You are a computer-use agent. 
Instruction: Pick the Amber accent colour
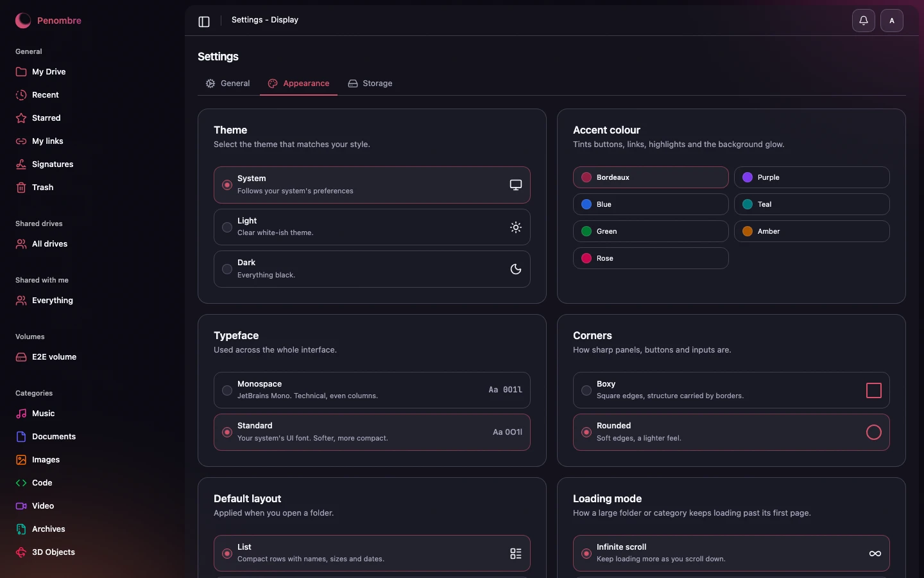pos(812,231)
